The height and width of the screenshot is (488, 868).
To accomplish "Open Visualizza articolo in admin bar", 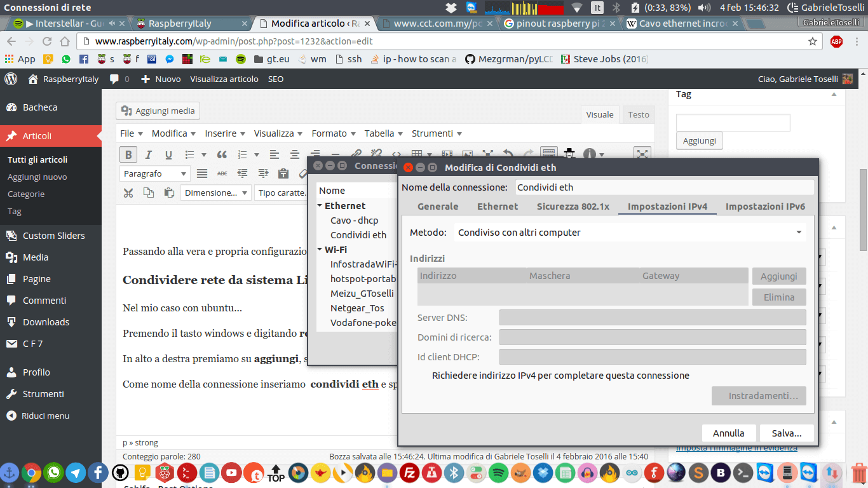I will click(224, 79).
